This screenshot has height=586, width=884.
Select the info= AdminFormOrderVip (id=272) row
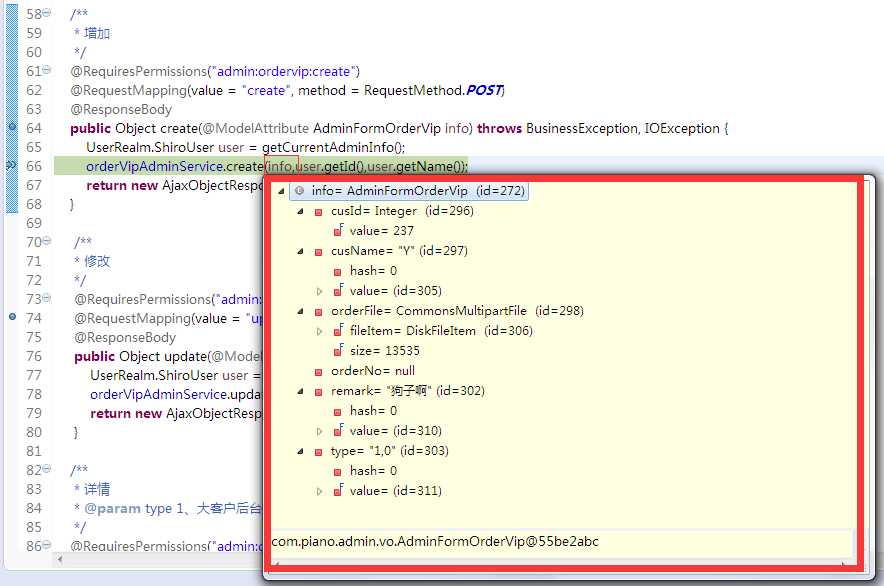point(409,191)
